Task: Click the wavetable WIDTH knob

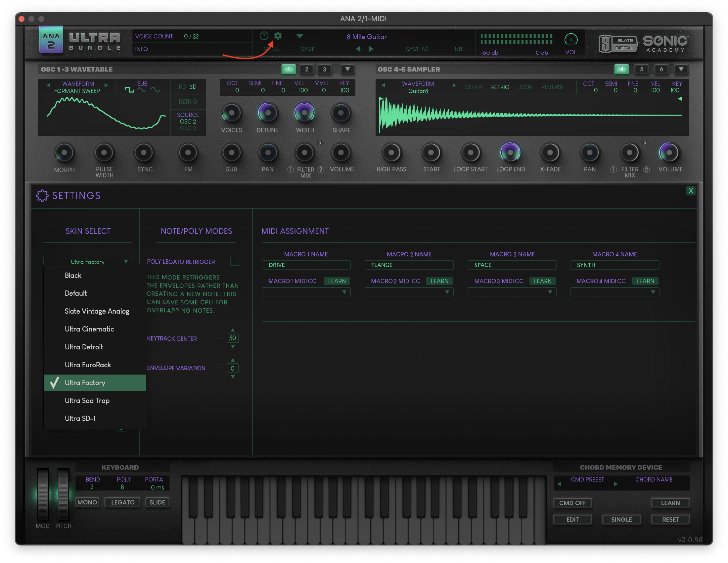Action: point(304,113)
